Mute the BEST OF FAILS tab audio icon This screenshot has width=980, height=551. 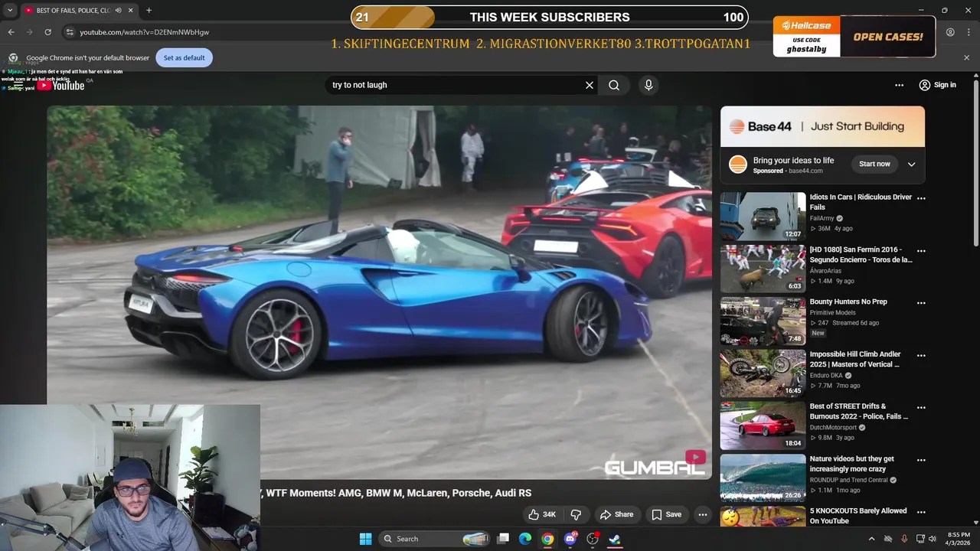pyautogui.click(x=118, y=10)
